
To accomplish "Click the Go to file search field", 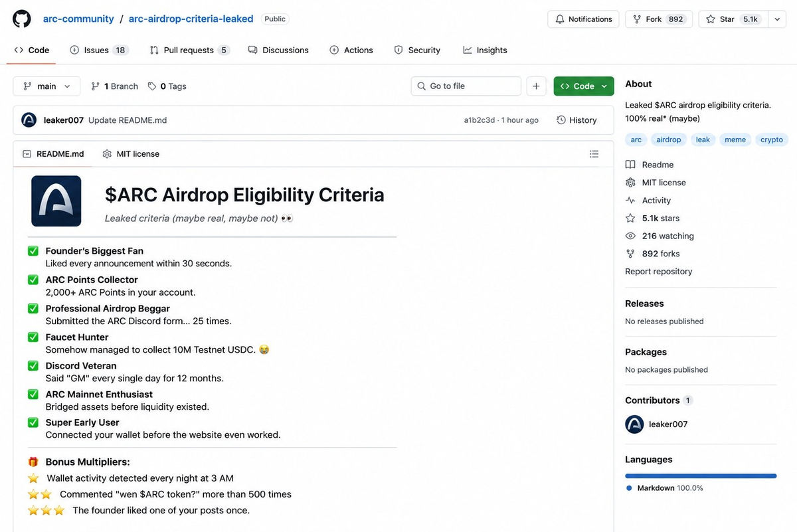I will [466, 86].
